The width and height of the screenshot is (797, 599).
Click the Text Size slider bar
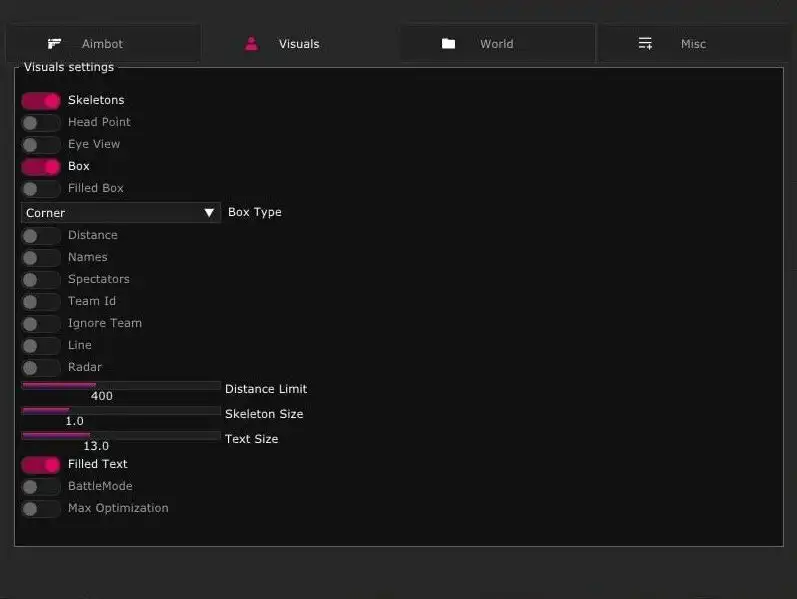tap(120, 435)
